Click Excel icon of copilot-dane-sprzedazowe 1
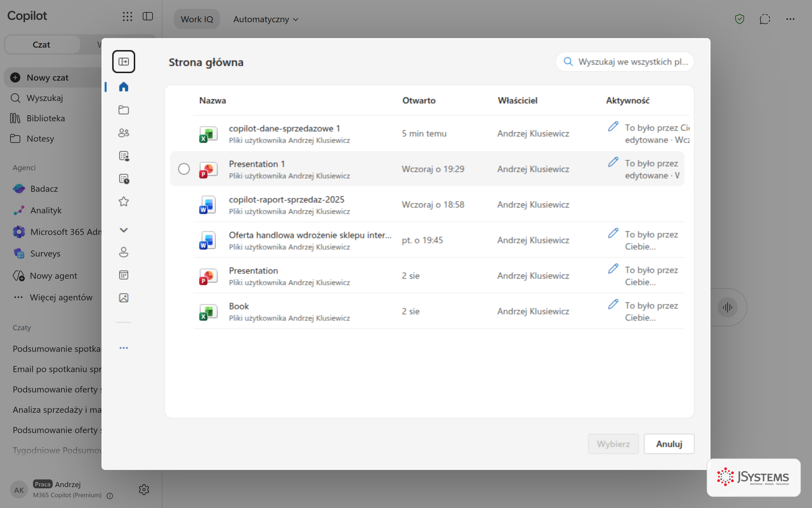The width and height of the screenshot is (812, 508). 208,134
